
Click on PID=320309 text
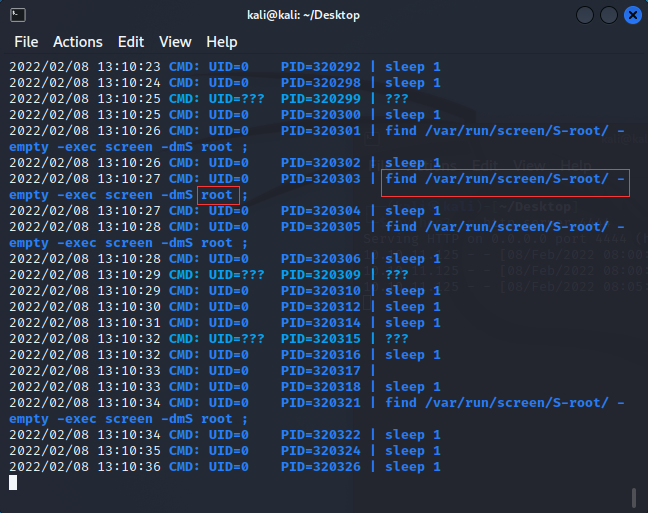(320, 274)
